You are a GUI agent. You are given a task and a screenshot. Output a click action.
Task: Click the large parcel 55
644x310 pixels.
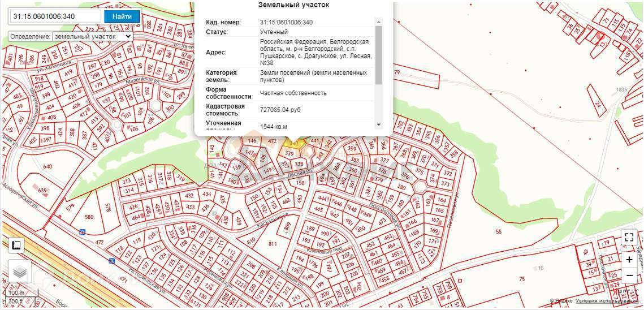point(499,232)
